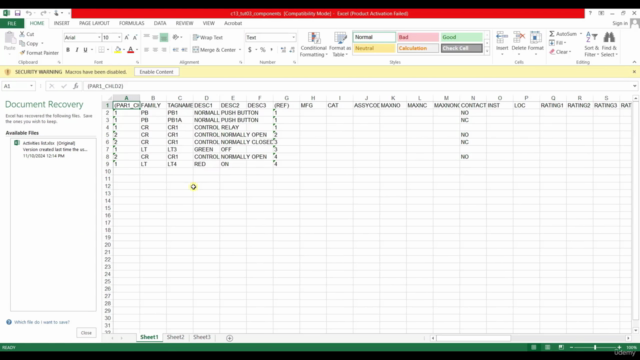This screenshot has width=640, height=360.
Task: Open Conditional Formatting menu
Action: tap(313, 44)
